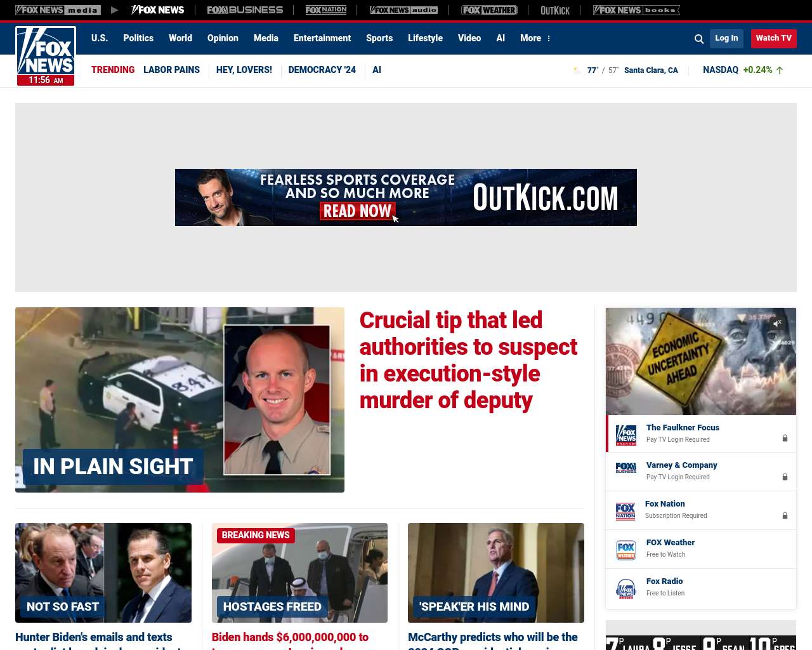Open trending topic AI
This screenshot has height=650, width=812.
point(377,70)
